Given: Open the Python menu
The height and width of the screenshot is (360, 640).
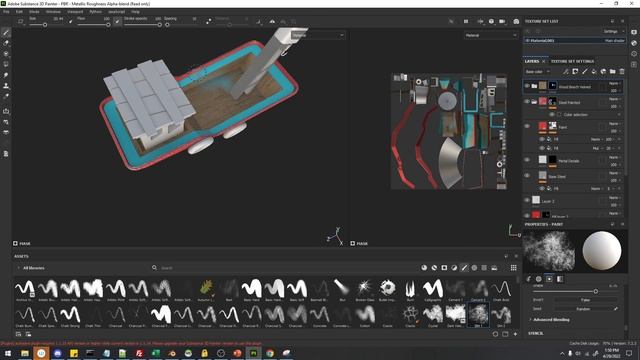Looking at the screenshot, I should coord(96,12).
